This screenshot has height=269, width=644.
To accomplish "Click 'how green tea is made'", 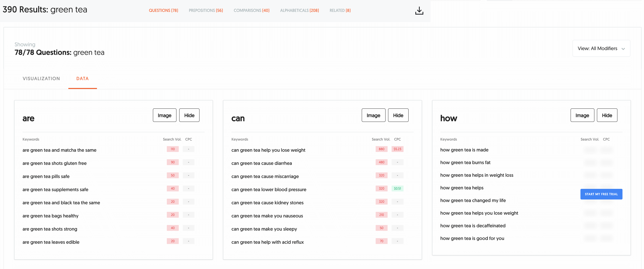I will click(464, 150).
